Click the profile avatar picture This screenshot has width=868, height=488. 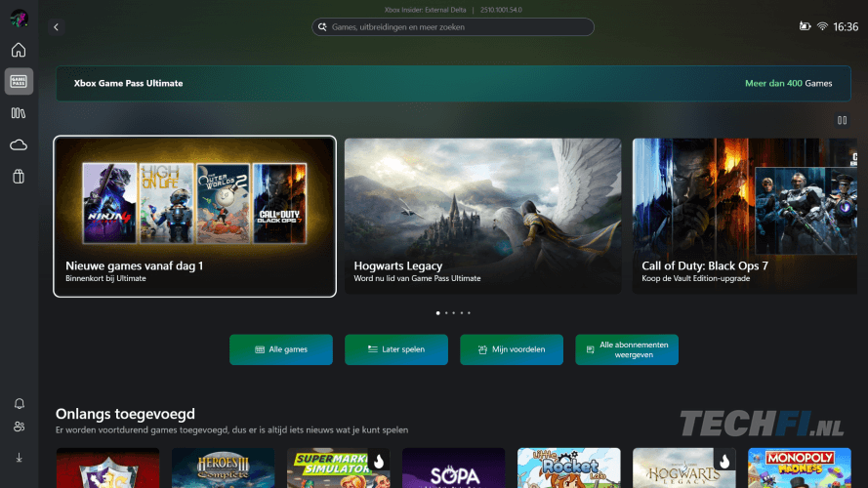pos(19,18)
